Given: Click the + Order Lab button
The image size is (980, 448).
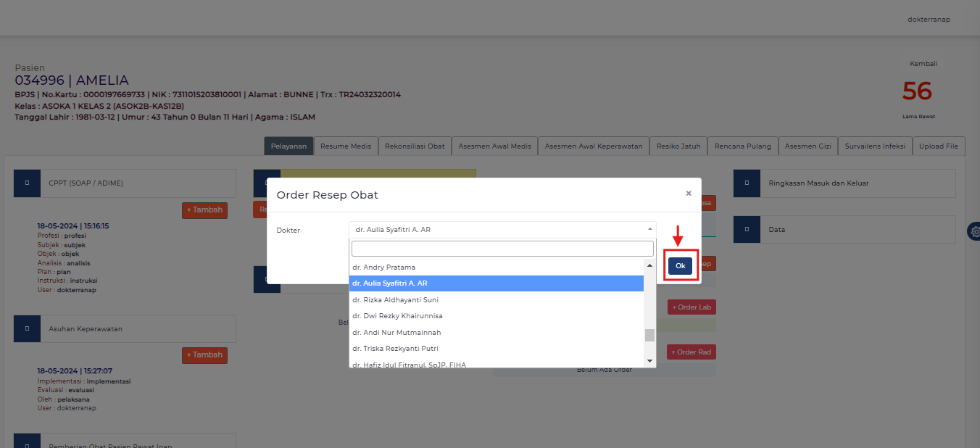Looking at the screenshot, I should 692,307.
